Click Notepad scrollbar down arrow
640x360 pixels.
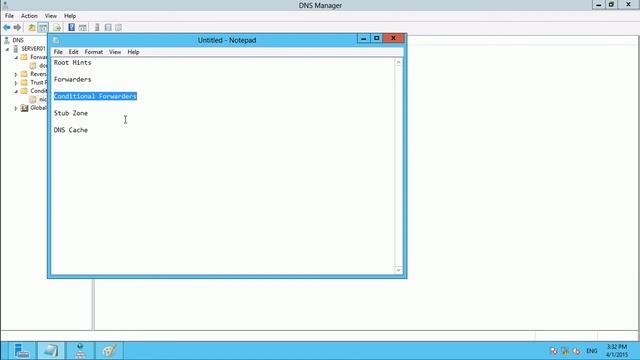point(398,270)
